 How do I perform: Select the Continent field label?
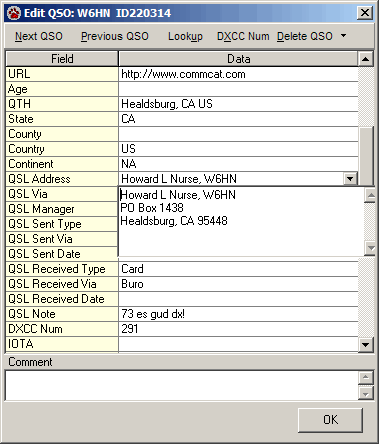click(x=62, y=164)
